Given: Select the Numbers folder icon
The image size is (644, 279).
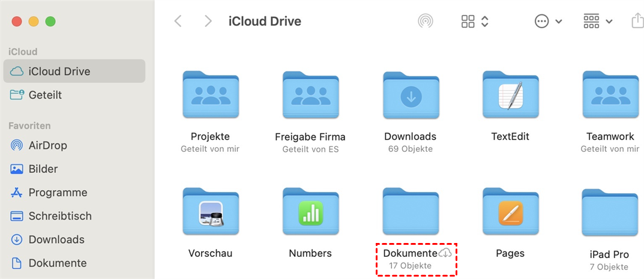Looking at the screenshot, I should click(x=310, y=211).
